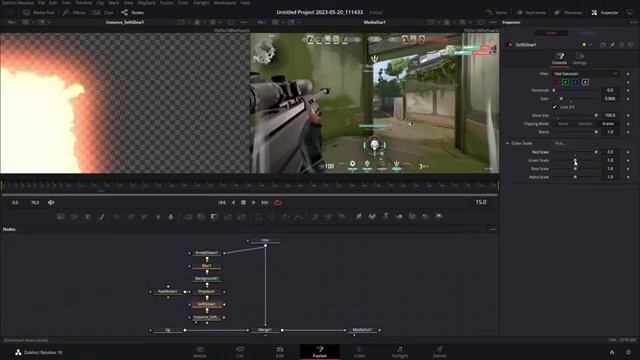Open the right viewer Fit zoom dropdown

262,22
